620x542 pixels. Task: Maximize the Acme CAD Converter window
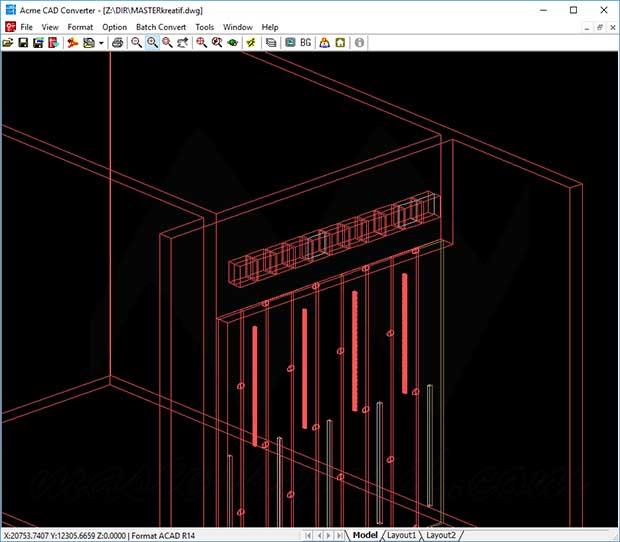click(573, 10)
